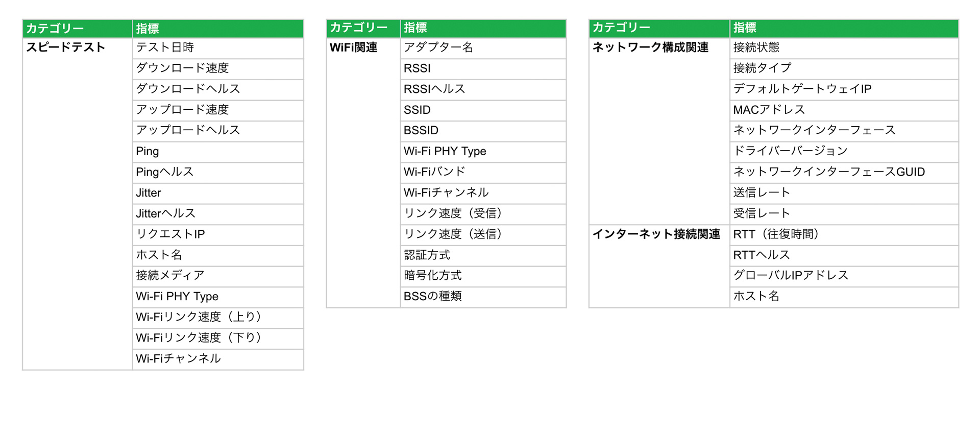
Task: Select the リンク速度（受信）cell
Action: (453, 213)
